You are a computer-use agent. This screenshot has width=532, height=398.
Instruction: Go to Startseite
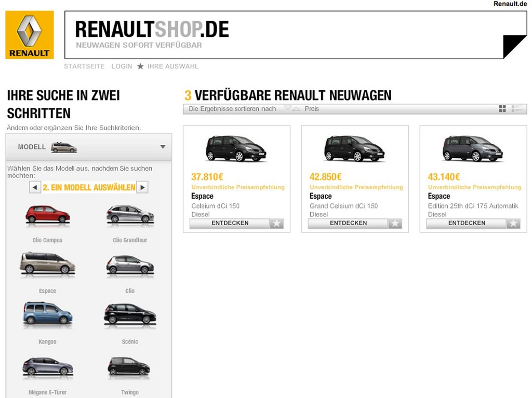point(84,66)
